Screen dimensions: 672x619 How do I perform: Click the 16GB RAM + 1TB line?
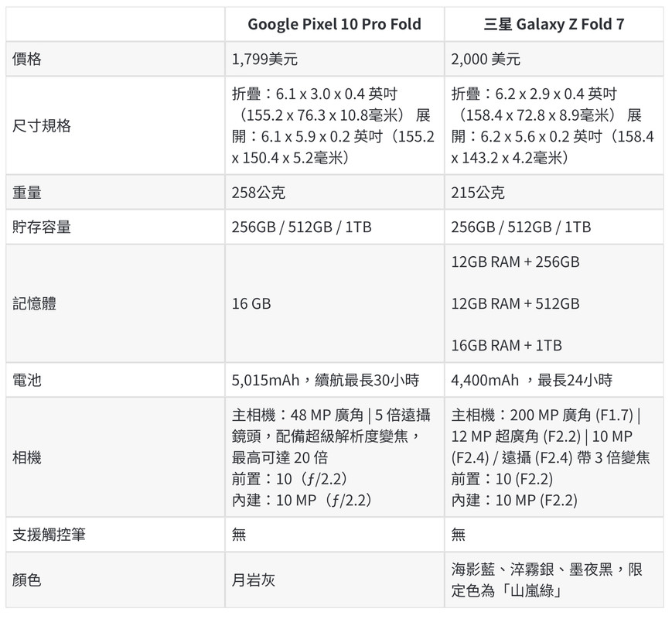(x=507, y=345)
